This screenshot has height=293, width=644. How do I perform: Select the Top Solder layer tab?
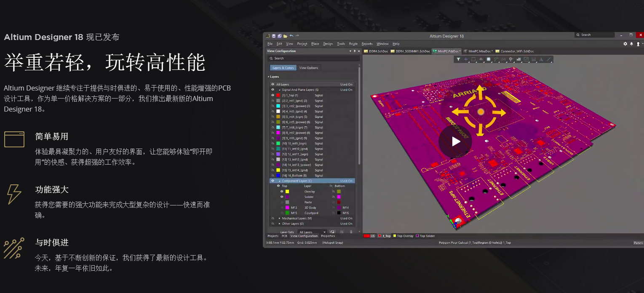[x=425, y=236]
